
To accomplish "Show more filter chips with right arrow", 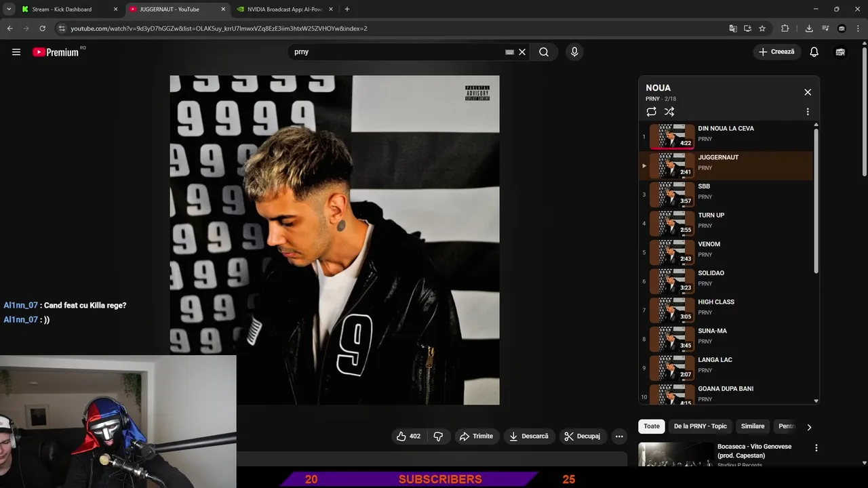I will [x=809, y=427].
